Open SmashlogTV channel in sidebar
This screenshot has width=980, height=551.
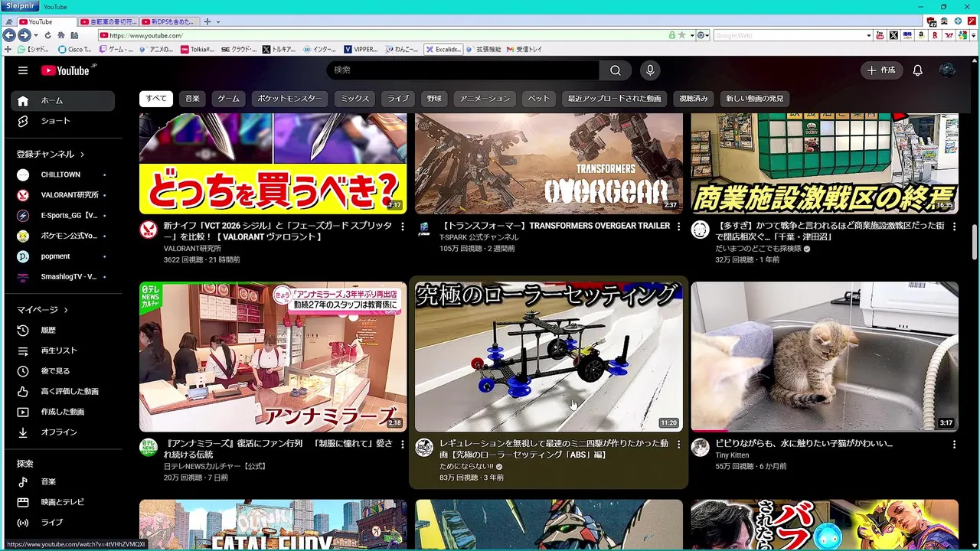coord(63,277)
